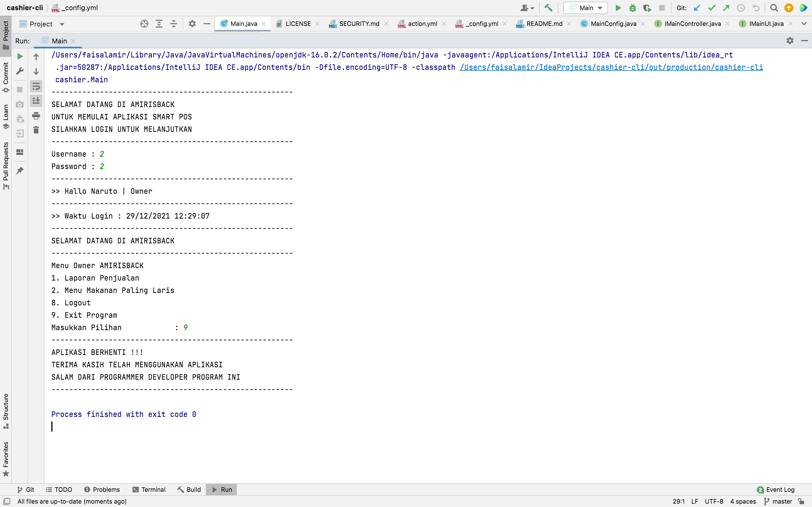This screenshot has width=812, height=507.
Task: Toggle the Project tool window stripe button
Action: [6, 34]
